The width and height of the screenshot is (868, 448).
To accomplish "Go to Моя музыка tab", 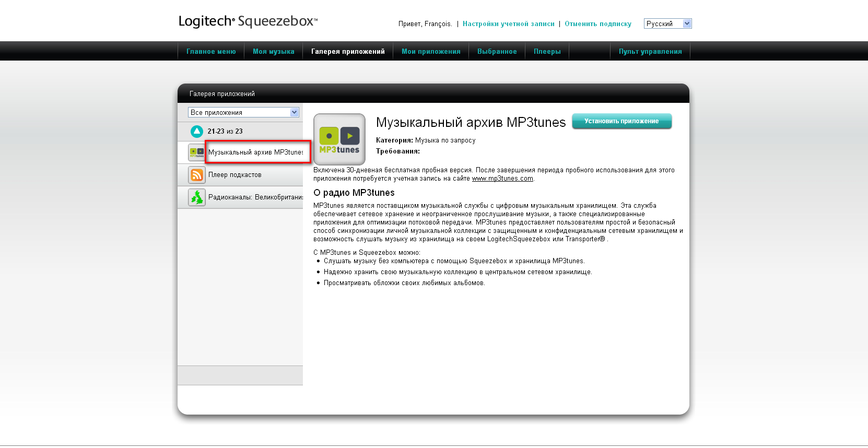I will [x=273, y=52].
